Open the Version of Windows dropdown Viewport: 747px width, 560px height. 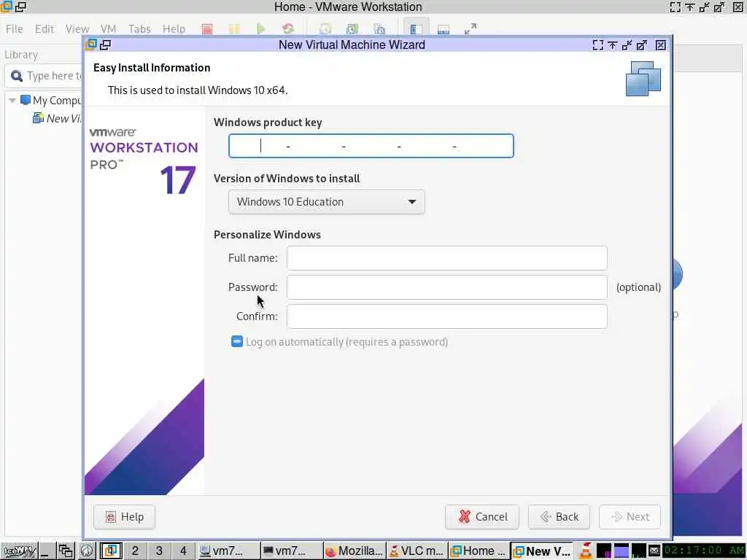pos(326,202)
